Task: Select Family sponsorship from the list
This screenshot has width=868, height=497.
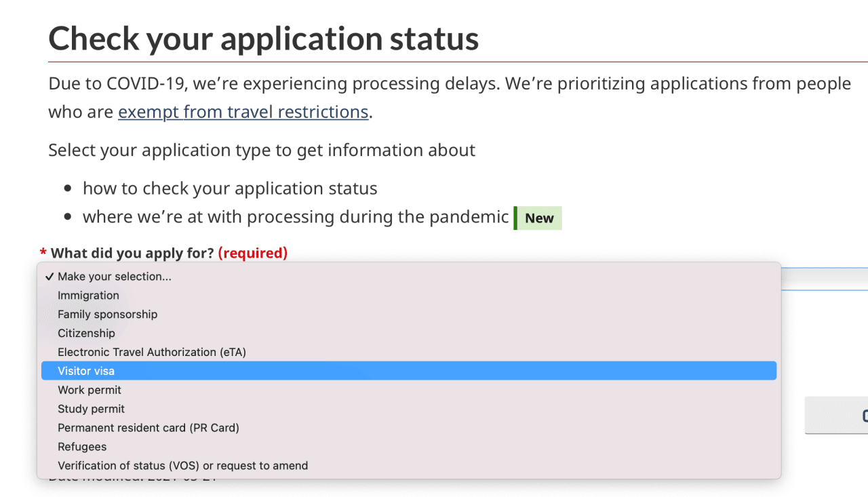Action: tap(107, 315)
